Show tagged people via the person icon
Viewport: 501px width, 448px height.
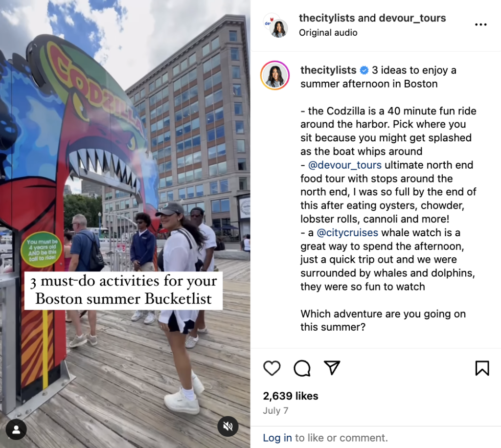16,429
